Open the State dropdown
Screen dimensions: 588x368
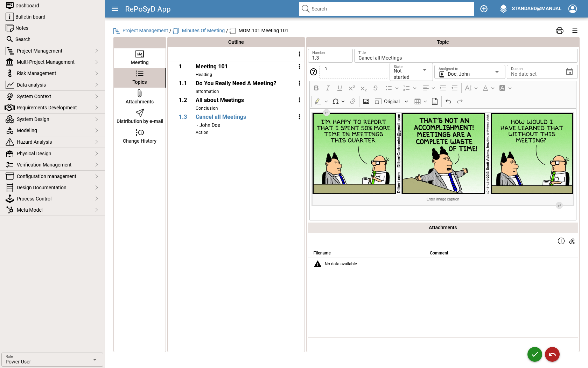(x=411, y=72)
